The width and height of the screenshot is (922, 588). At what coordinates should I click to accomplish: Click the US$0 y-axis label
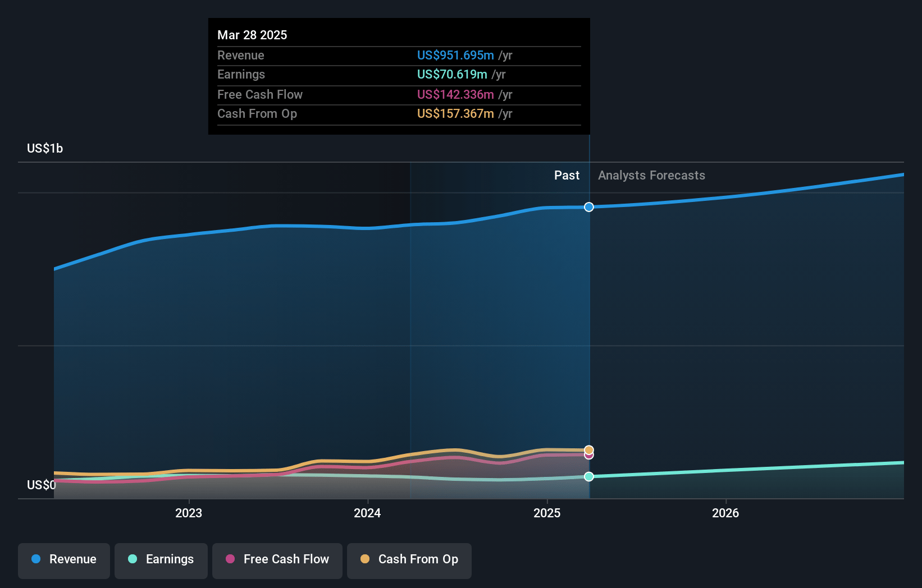pyautogui.click(x=42, y=485)
